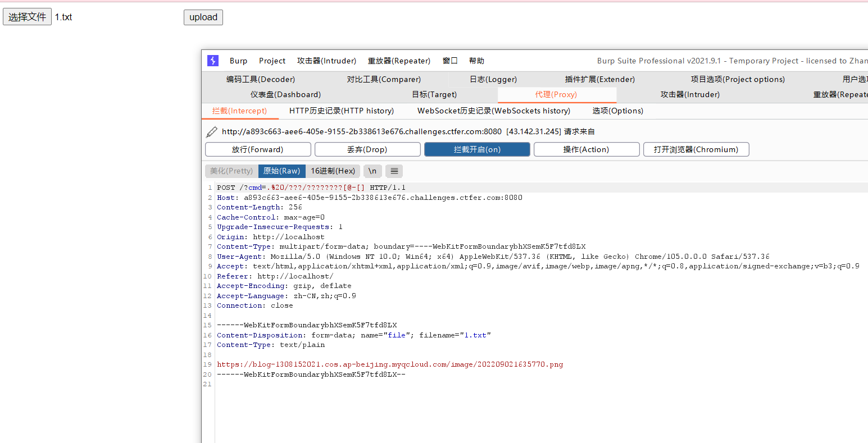
Task: Click the closing WebKitFormBoundary line ending with --
Action: pyautogui.click(x=311, y=375)
